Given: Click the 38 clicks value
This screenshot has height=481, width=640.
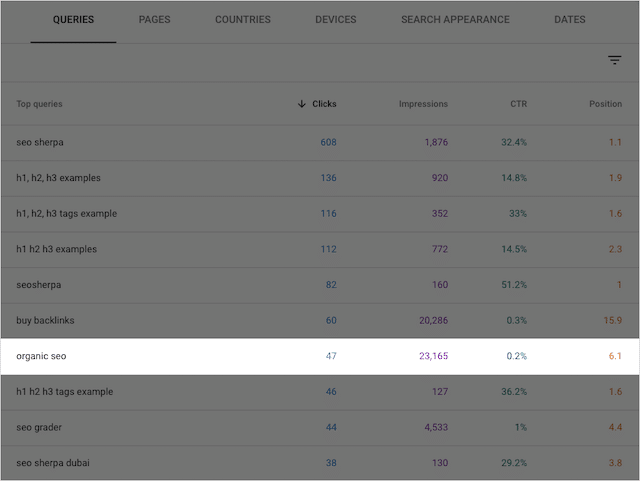Looking at the screenshot, I should 331,463.
